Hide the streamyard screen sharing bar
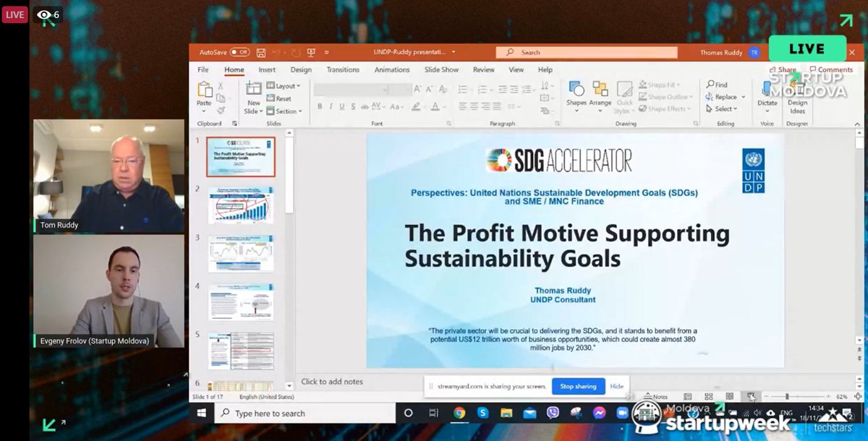This screenshot has width=868, height=441. (617, 386)
